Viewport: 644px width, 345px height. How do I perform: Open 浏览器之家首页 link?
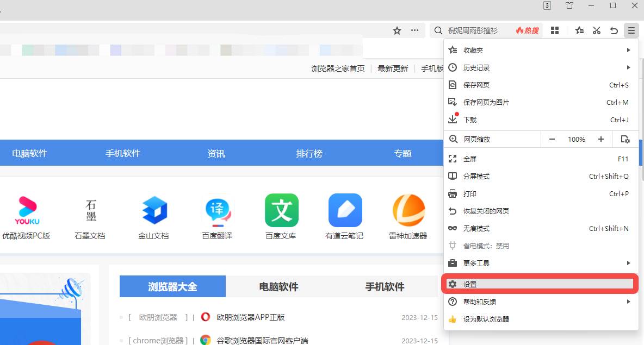[x=338, y=68]
